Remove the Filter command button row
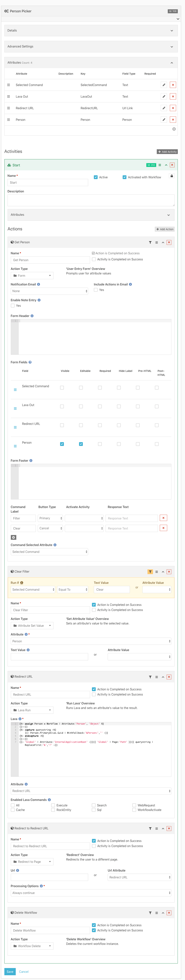Screen dimensions: 185x980 coord(163,518)
